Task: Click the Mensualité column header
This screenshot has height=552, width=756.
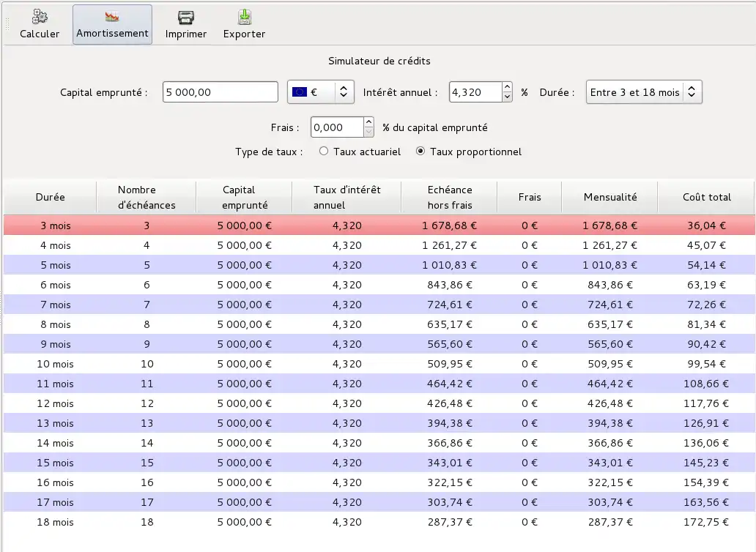Action: coord(609,197)
